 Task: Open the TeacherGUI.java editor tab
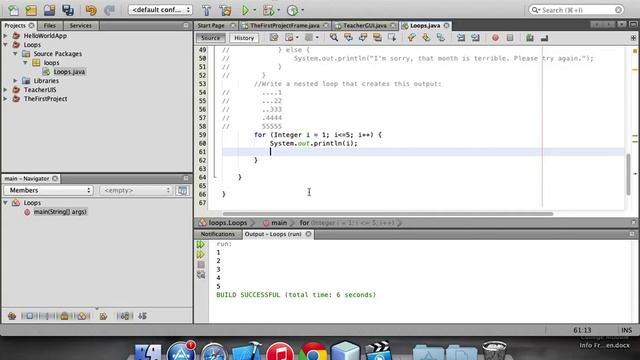(364, 25)
